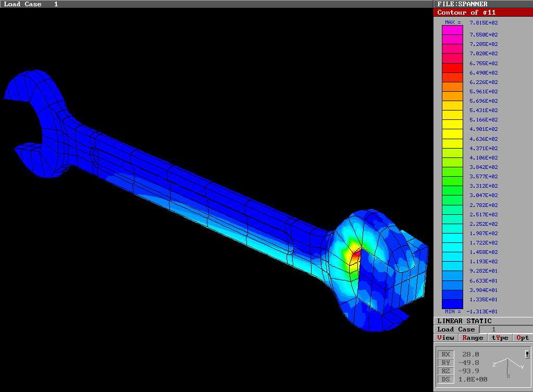
Task: Select the RX rotation button
Action: pyautogui.click(x=445, y=354)
